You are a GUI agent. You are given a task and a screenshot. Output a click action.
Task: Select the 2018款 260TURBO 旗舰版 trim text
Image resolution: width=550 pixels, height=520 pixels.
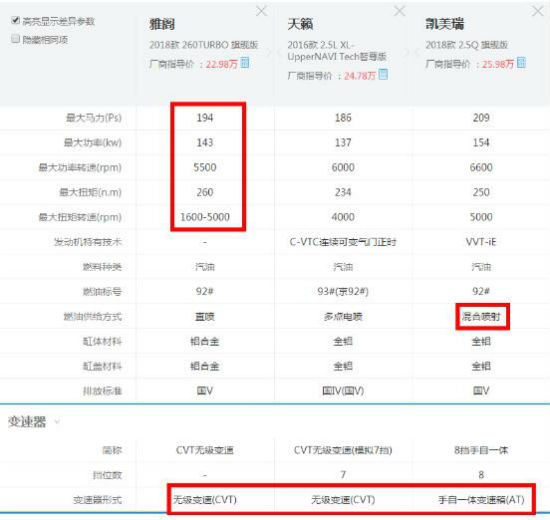(203, 45)
